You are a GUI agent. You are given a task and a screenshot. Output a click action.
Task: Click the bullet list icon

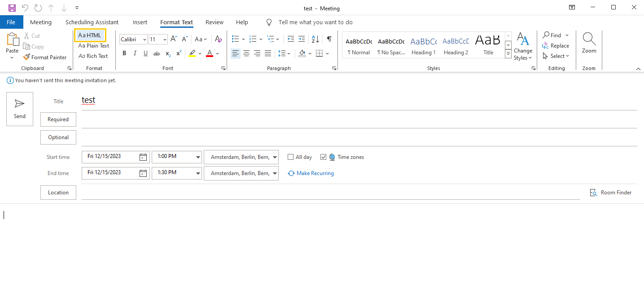[x=235, y=39]
